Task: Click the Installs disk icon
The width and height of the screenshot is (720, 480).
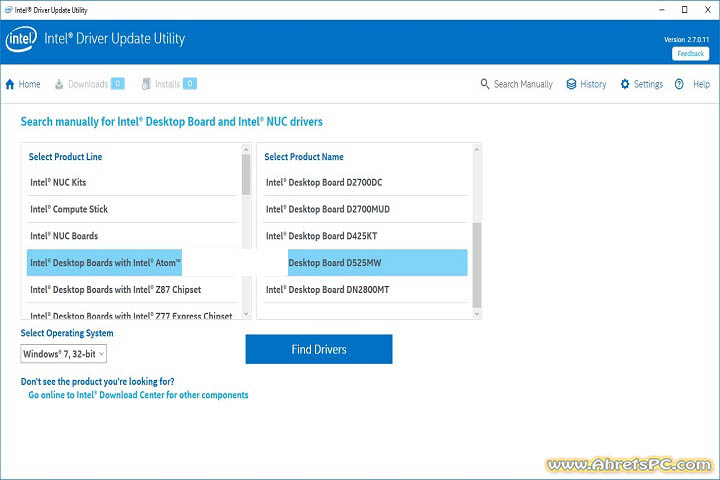Action: tap(146, 84)
